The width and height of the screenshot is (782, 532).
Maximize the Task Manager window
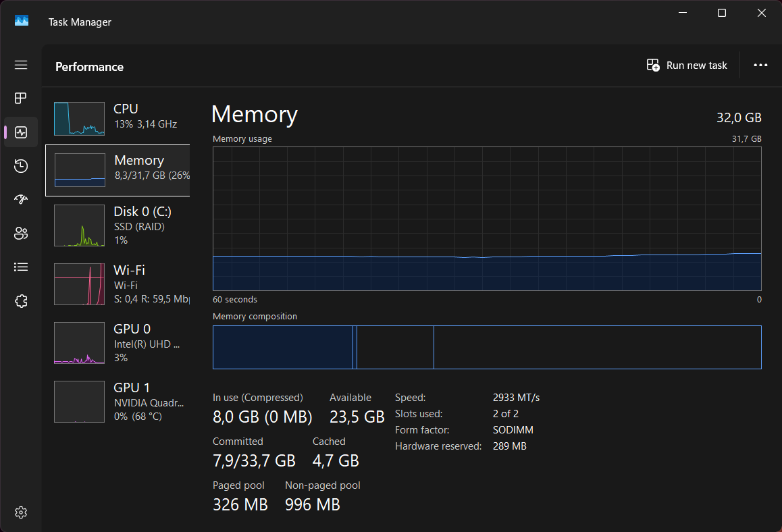(722, 13)
